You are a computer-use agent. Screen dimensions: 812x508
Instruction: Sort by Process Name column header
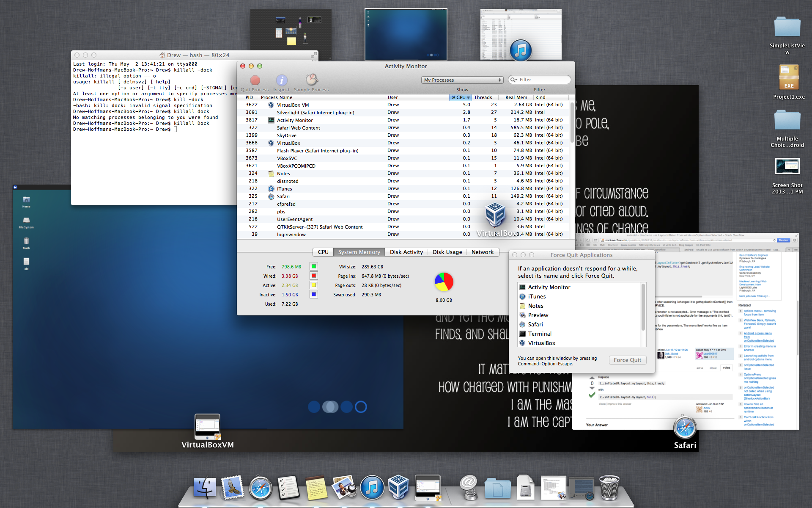click(322, 97)
